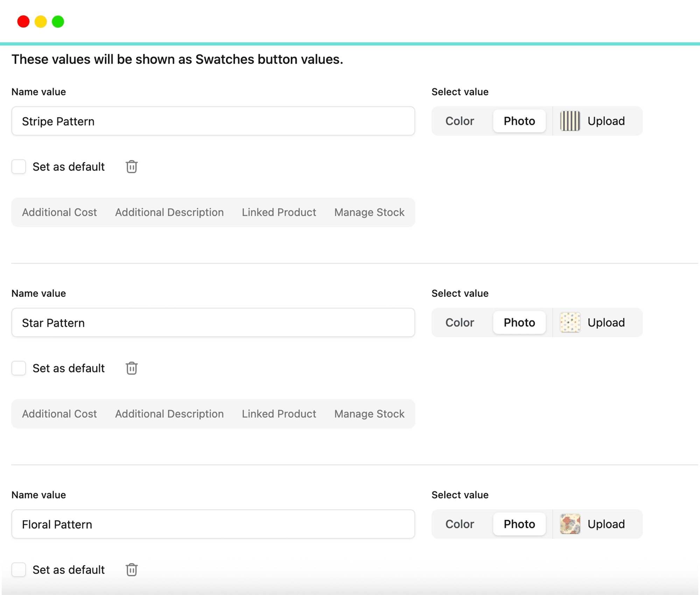Click the stripe pattern thumbnail image
The height and width of the screenshot is (595, 700).
570,121
